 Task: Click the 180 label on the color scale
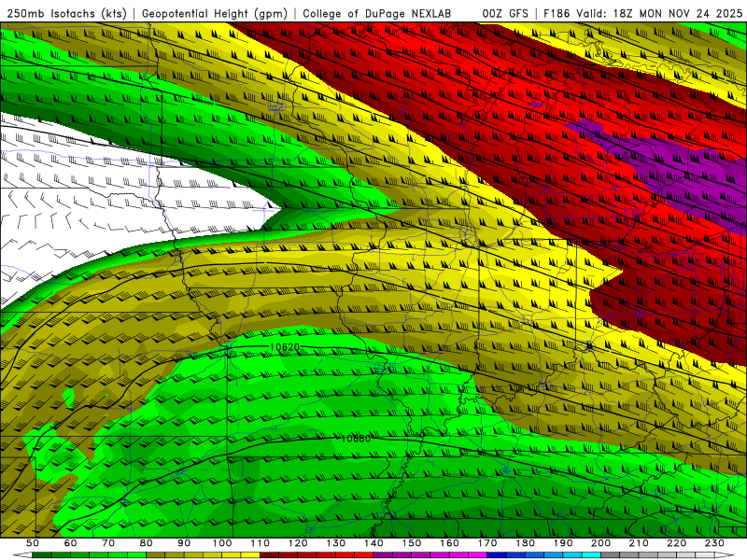click(x=525, y=543)
